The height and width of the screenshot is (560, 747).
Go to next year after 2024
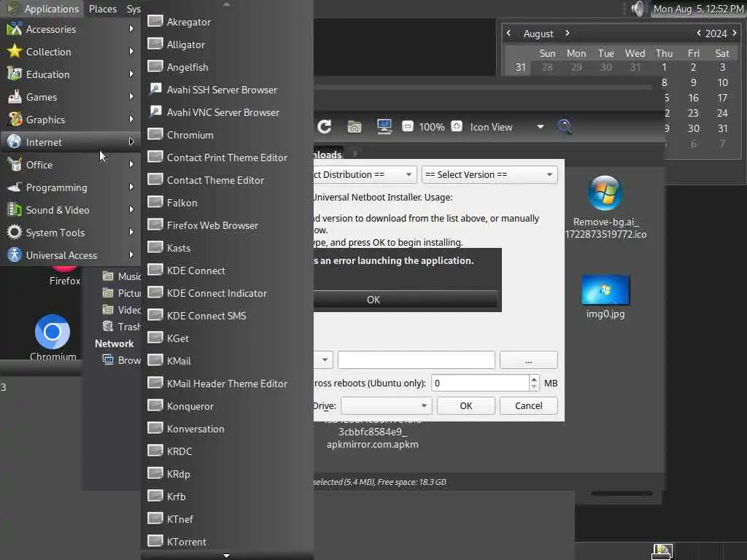735,33
